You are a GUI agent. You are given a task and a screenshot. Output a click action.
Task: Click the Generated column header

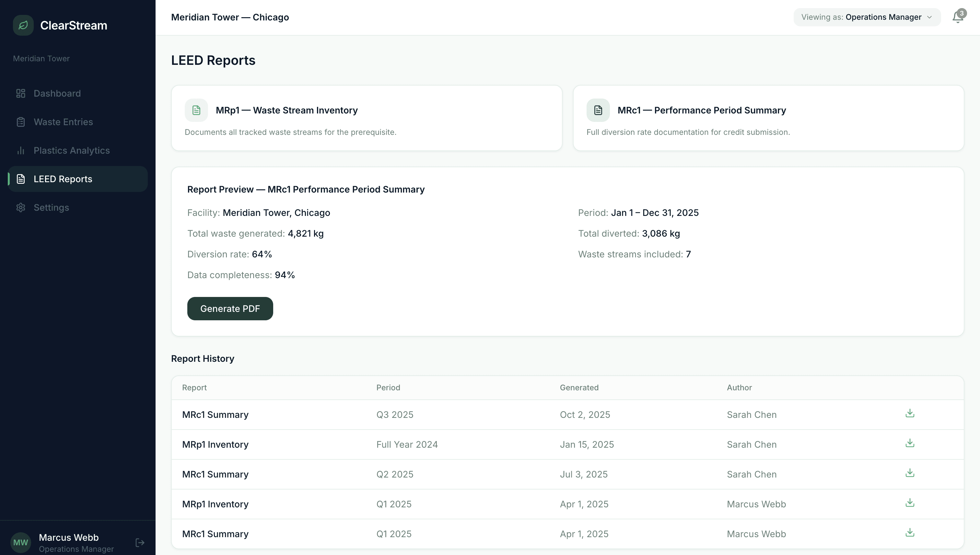[579, 388]
